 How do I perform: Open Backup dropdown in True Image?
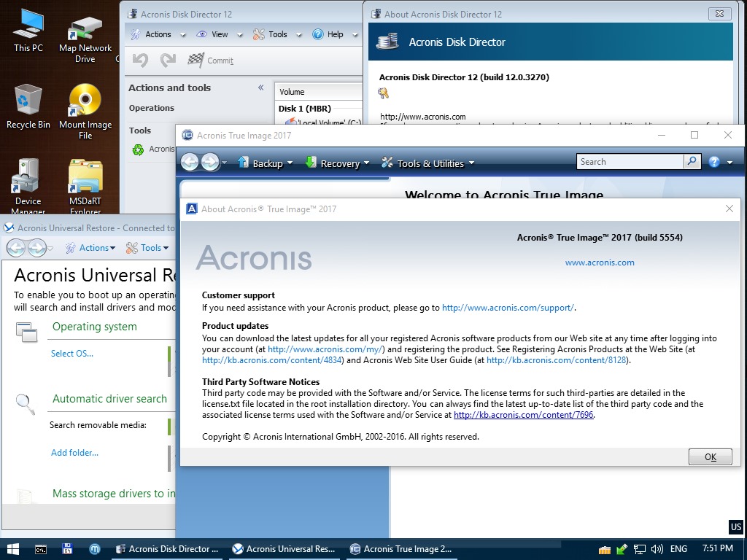tap(265, 163)
